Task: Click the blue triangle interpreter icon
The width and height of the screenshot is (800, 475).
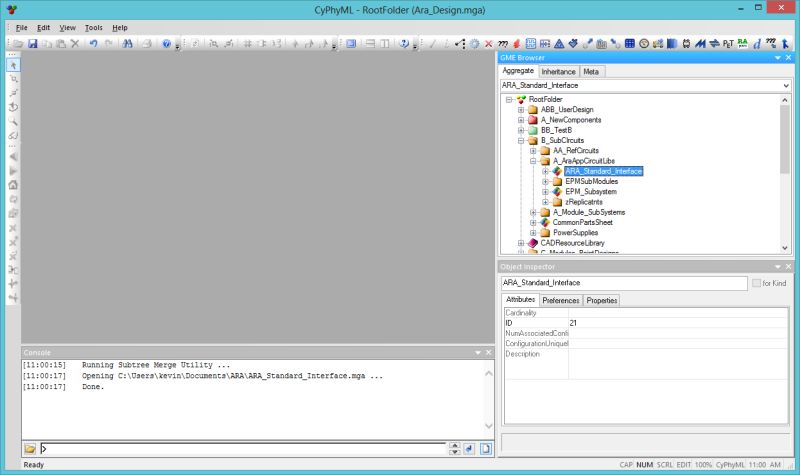Action: click(x=559, y=44)
